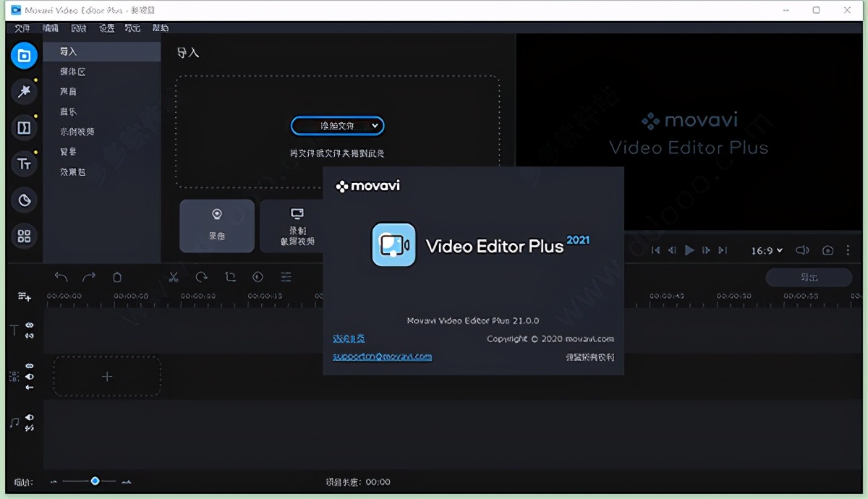
Task: Click the dashed file drop area
Action: (337, 132)
